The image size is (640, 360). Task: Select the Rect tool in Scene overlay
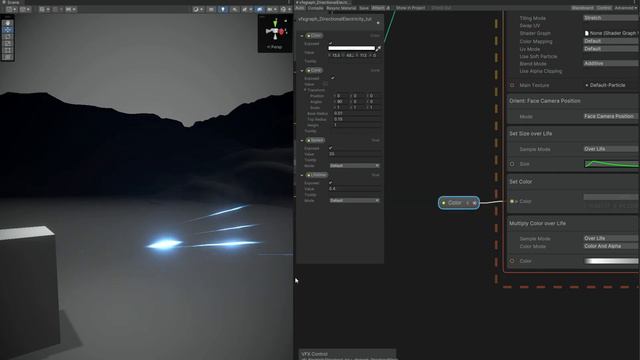click(8, 51)
